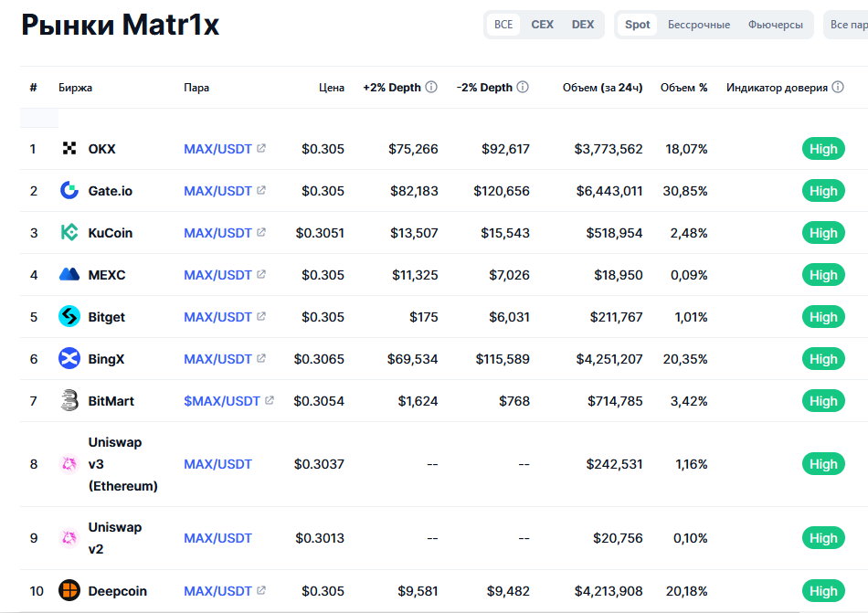Open $MAX/USDT pair link on BitMart
Screen dimensions: 868x613
(222, 401)
